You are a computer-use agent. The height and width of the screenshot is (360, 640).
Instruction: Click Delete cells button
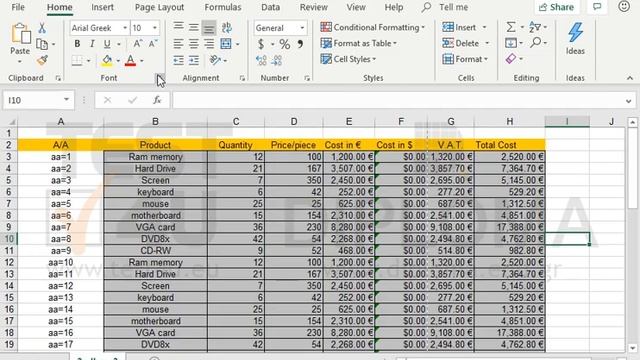coord(461,43)
